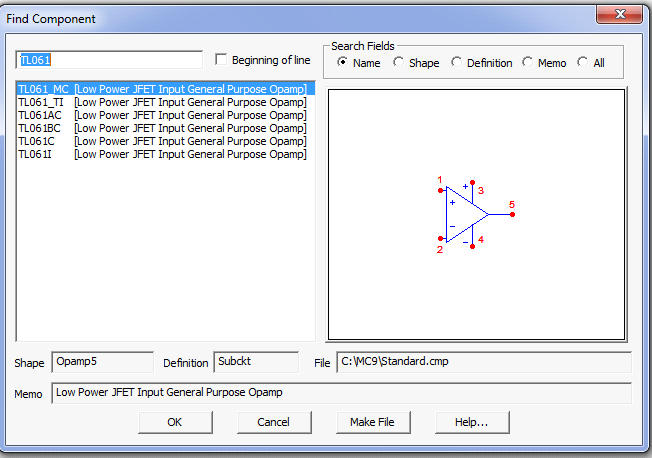Select the TL061AC component row
Image resolution: width=652 pixels, height=458 pixels.
(165, 115)
